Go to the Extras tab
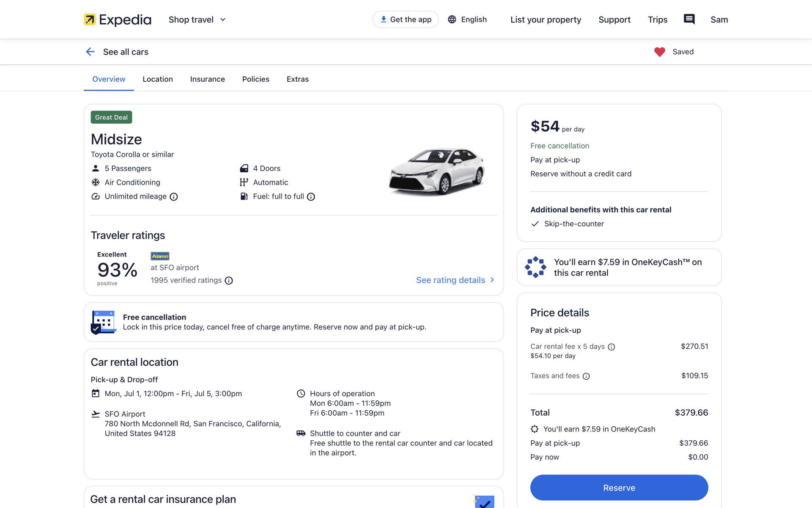812x508 pixels. click(x=297, y=79)
